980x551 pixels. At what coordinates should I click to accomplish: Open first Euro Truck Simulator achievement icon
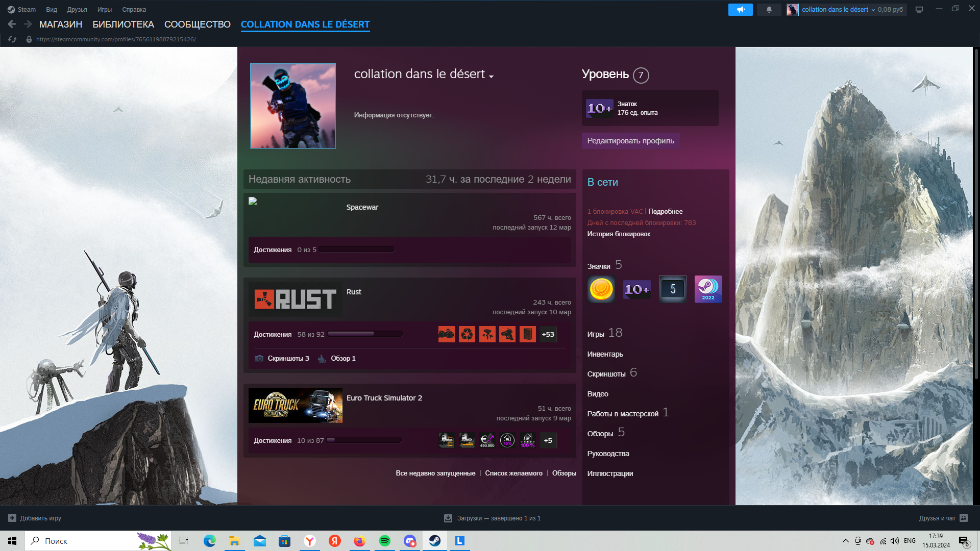[x=447, y=440]
